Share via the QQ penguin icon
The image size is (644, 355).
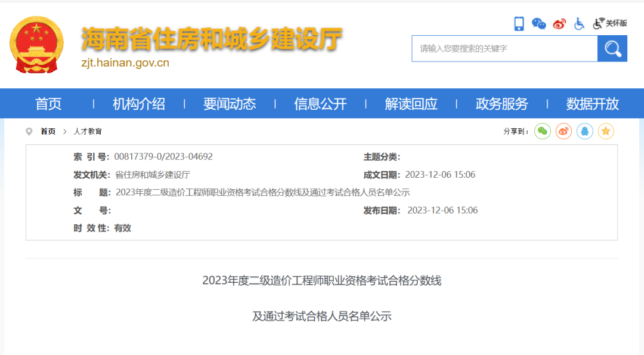tap(585, 131)
